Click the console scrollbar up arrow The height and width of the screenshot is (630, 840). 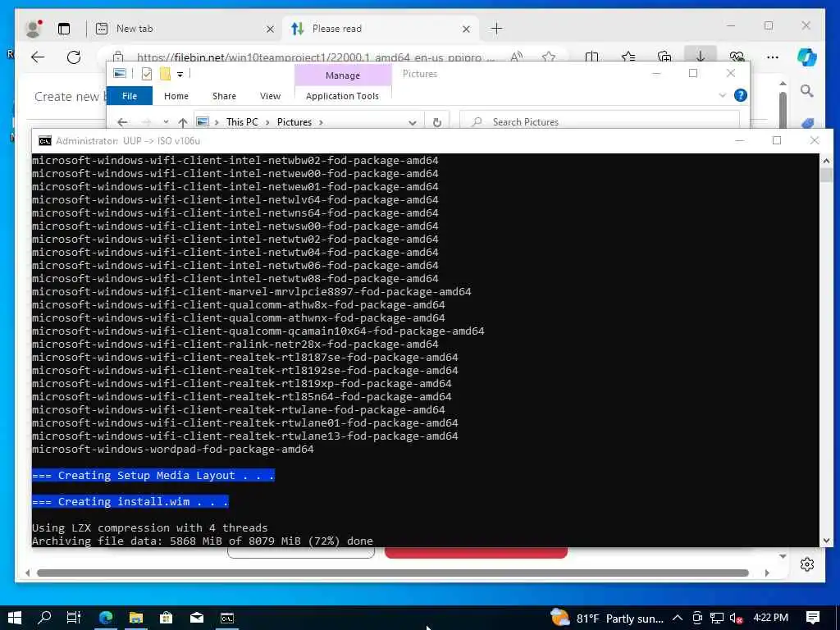click(x=825, y=161)
